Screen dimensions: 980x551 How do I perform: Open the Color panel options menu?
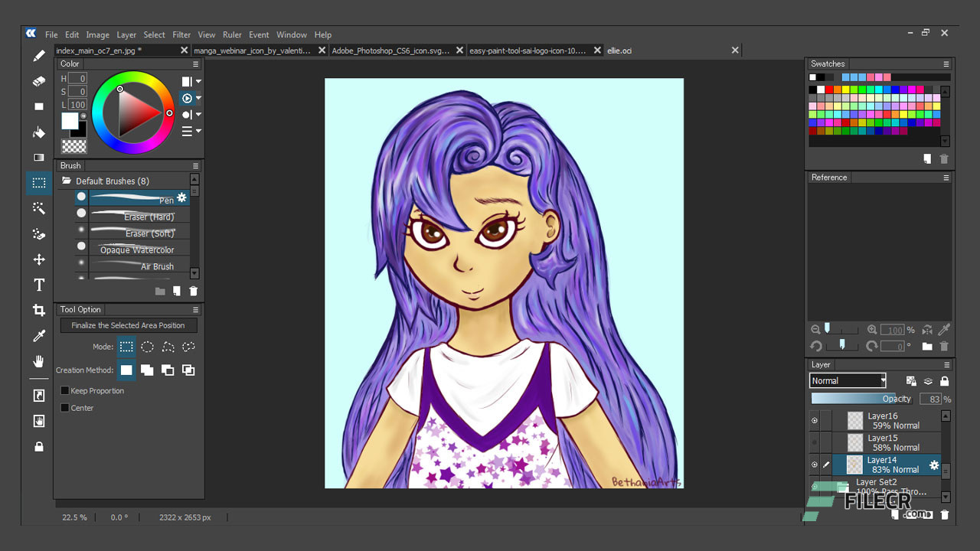click(195, 64)
